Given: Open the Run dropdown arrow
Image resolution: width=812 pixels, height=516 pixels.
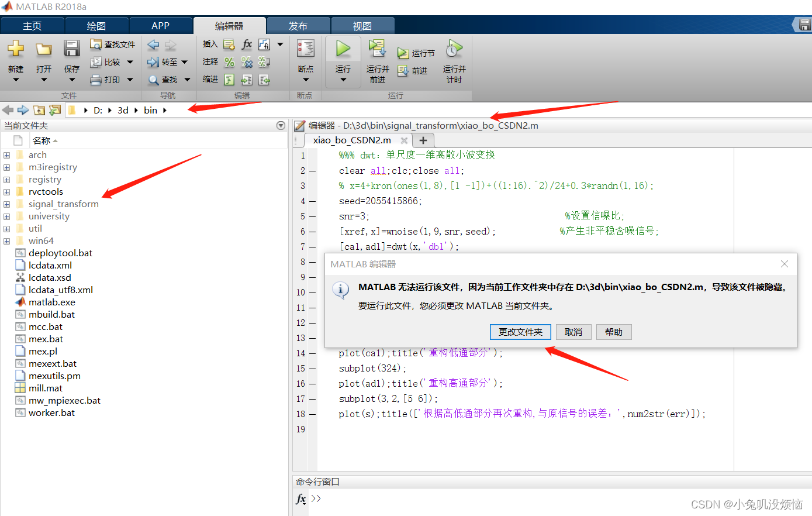Looking at the screenshot, I should pos(343,80).
